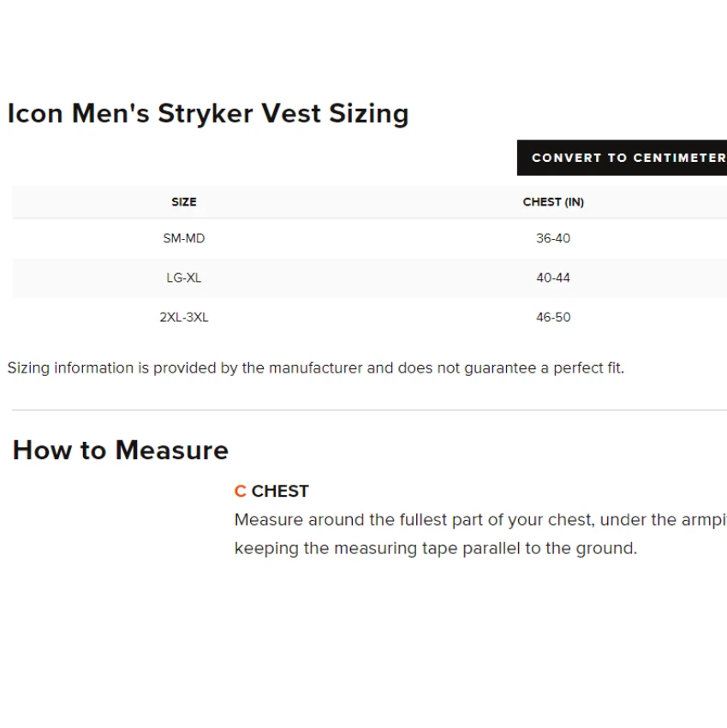Select the SM-MD size cell
Image resolution: width=727 pixels, height=728 pixels.
pos(184,238)
